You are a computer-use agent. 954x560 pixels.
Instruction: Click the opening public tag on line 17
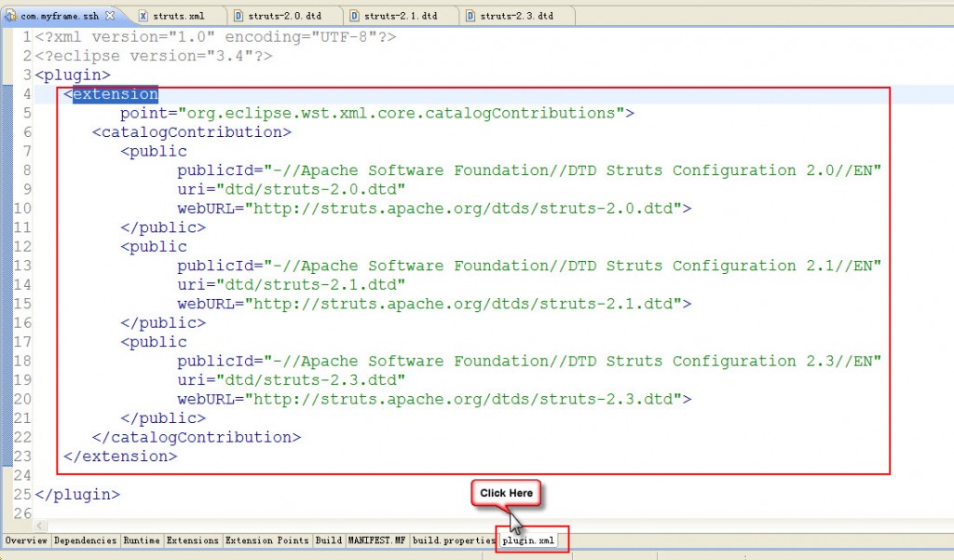154,342
